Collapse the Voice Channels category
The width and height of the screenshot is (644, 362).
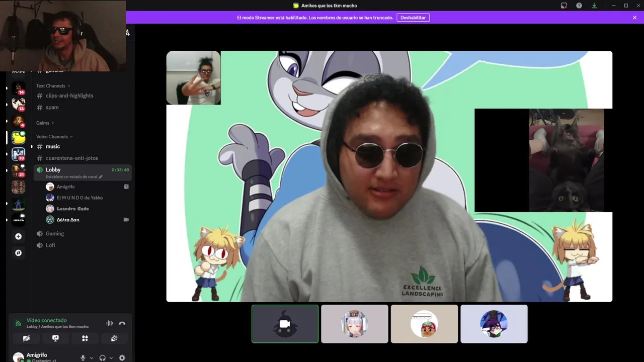pos(54,137)
